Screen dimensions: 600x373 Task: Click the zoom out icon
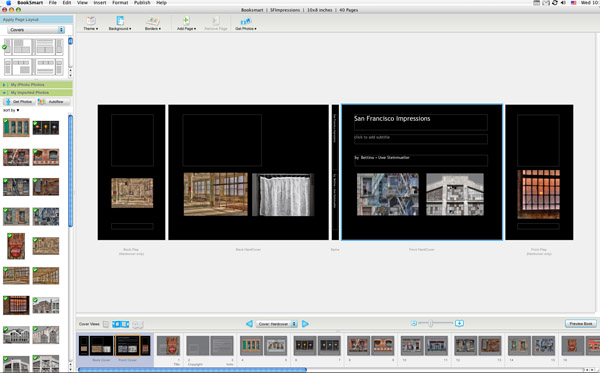(x=414, y=324)
